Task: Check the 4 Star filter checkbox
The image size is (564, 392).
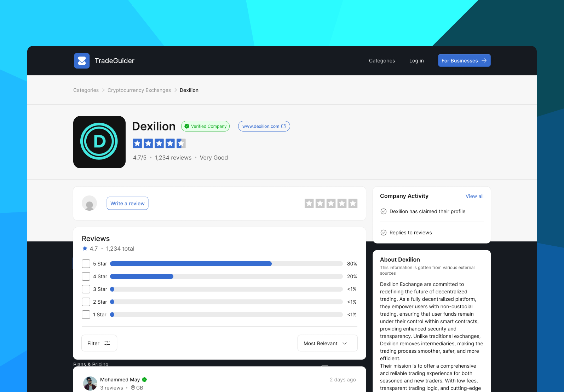Action: (86, 276)
